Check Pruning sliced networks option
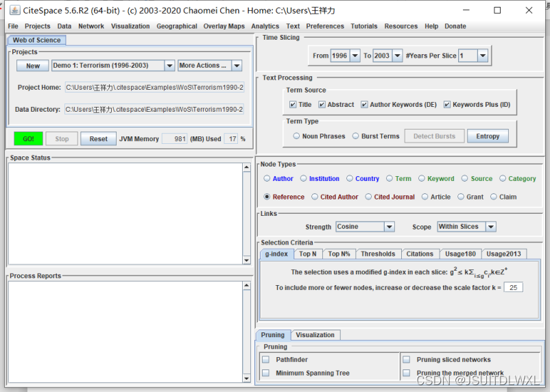The width and height of the screenshot is (550, 392). pyautogui.click(x=407, y=359)
